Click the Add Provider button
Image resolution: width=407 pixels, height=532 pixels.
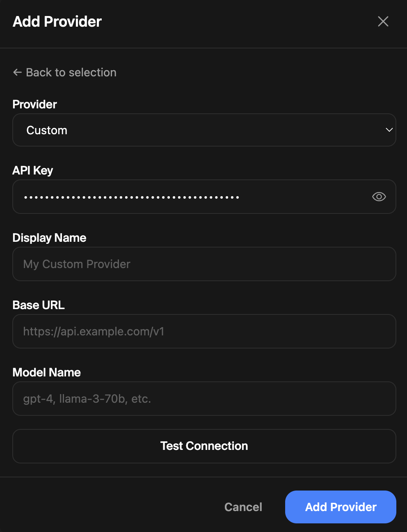340,507
